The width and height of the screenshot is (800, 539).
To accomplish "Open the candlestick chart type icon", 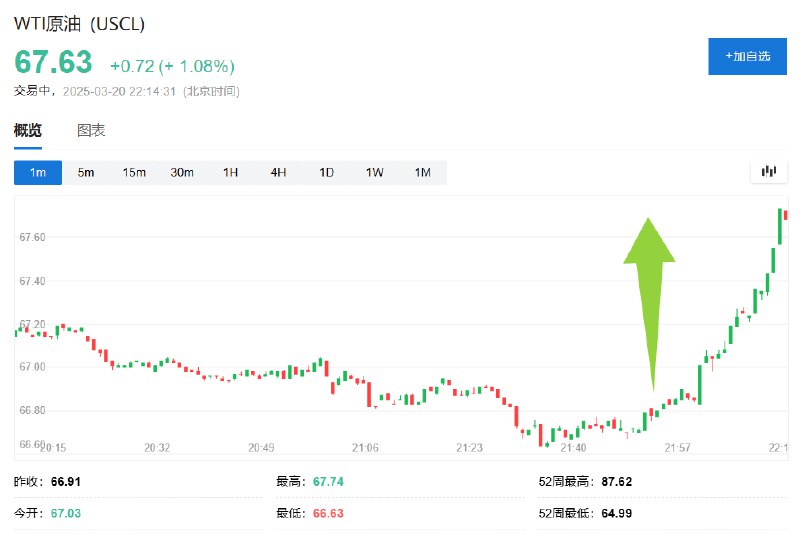I will click(x=768, y=172).
